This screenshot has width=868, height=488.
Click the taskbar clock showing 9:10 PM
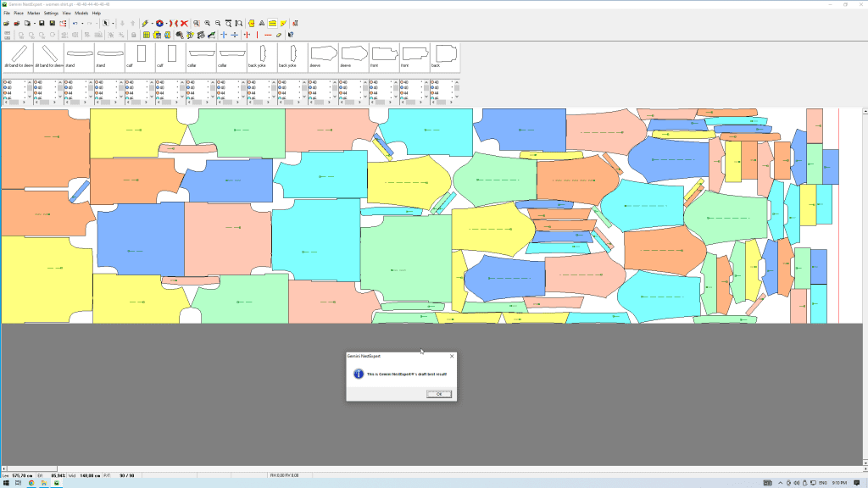(840, 483)
